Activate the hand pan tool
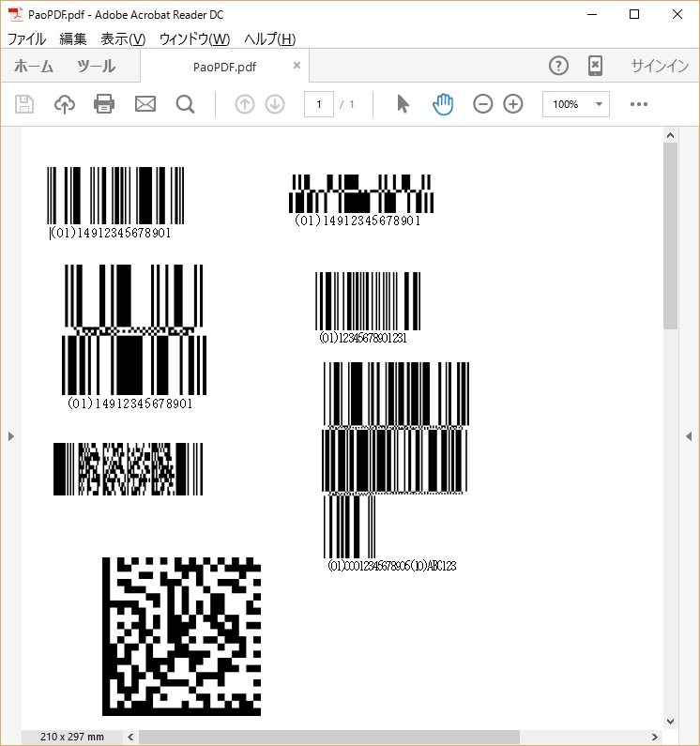 443,104
